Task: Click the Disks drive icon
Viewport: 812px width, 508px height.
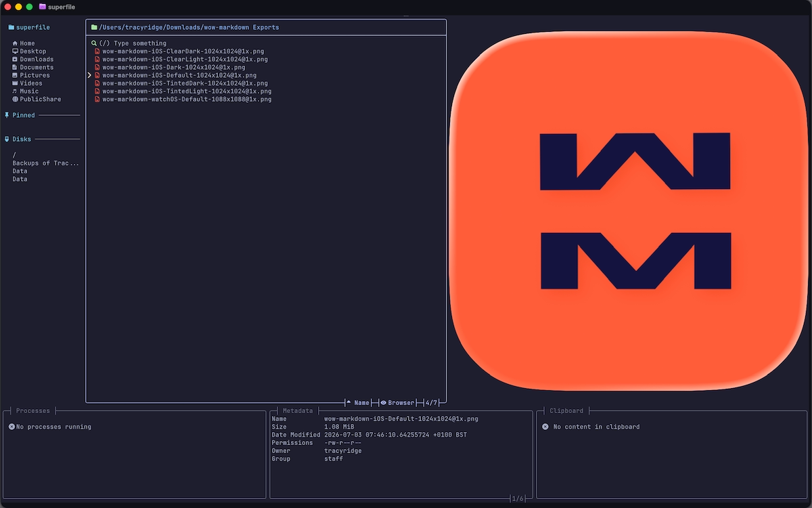Action: 7,140
